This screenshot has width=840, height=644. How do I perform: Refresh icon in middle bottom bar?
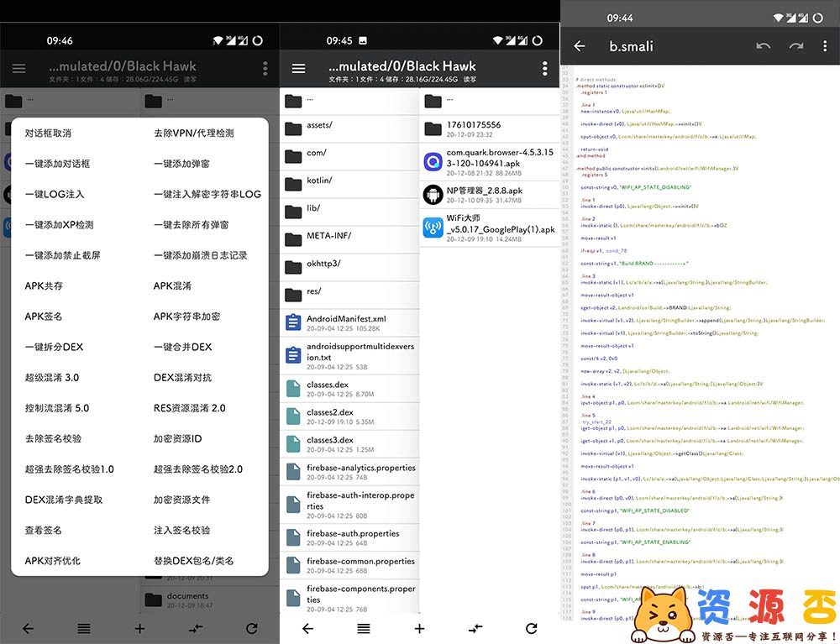[x=531, y=629]
